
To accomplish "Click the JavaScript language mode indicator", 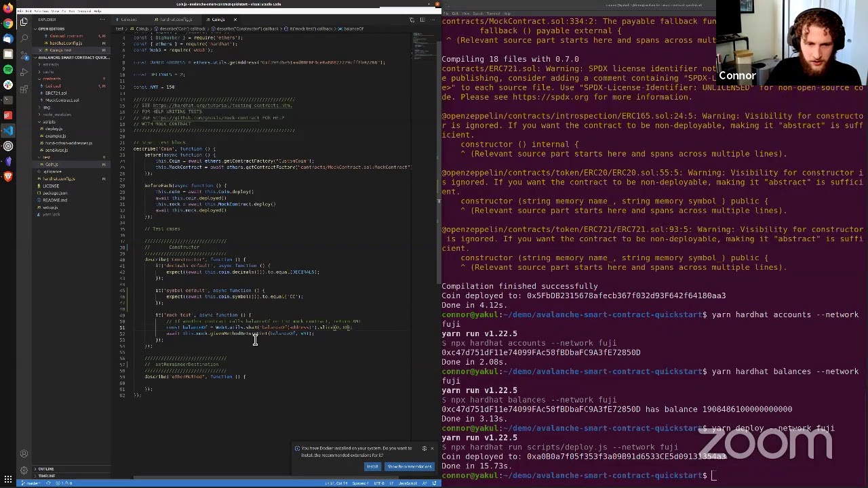I will (x=408, y=483).
